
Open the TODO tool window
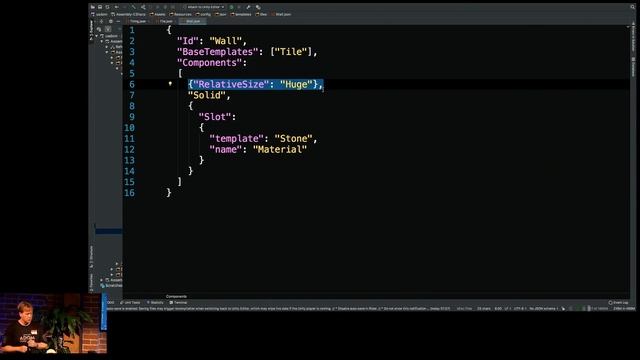(110, 302)
